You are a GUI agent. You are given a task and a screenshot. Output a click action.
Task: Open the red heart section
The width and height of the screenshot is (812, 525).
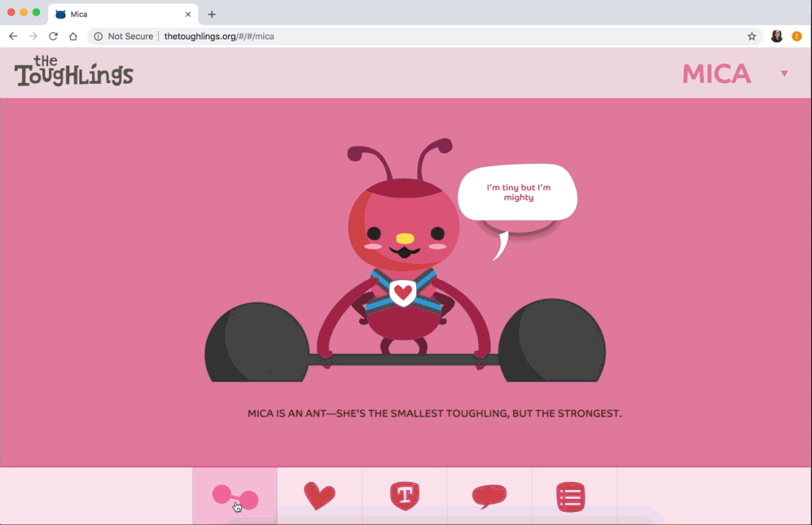tap(319, 496)
